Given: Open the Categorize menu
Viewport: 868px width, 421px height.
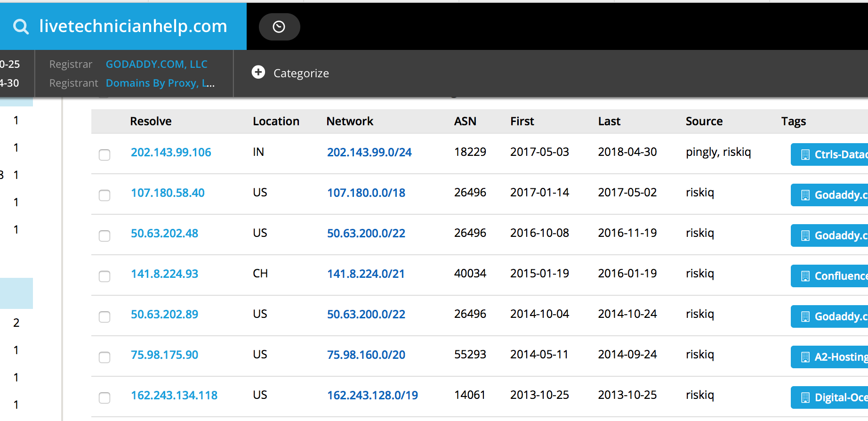Looking at the screenshot, I should 301,73.
